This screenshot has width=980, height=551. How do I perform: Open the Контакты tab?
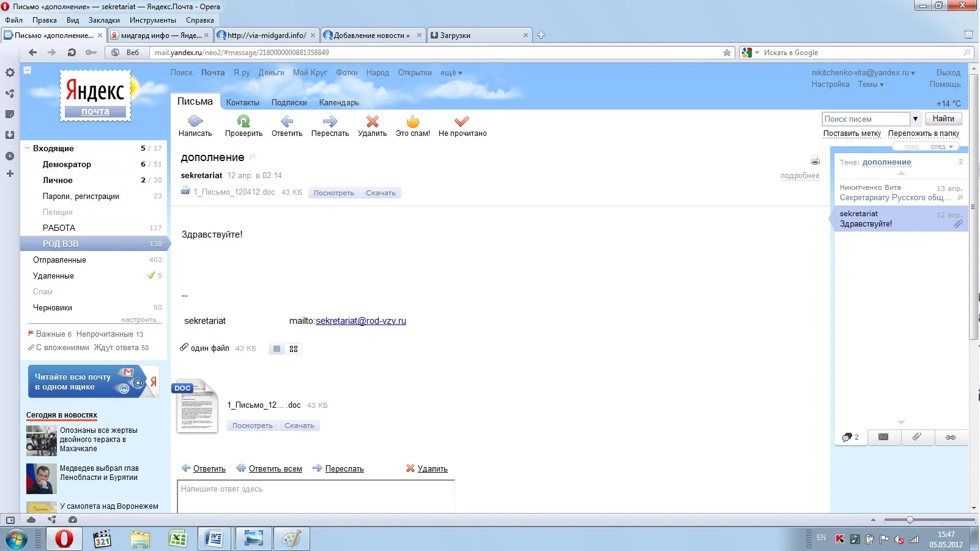point(242,103)
